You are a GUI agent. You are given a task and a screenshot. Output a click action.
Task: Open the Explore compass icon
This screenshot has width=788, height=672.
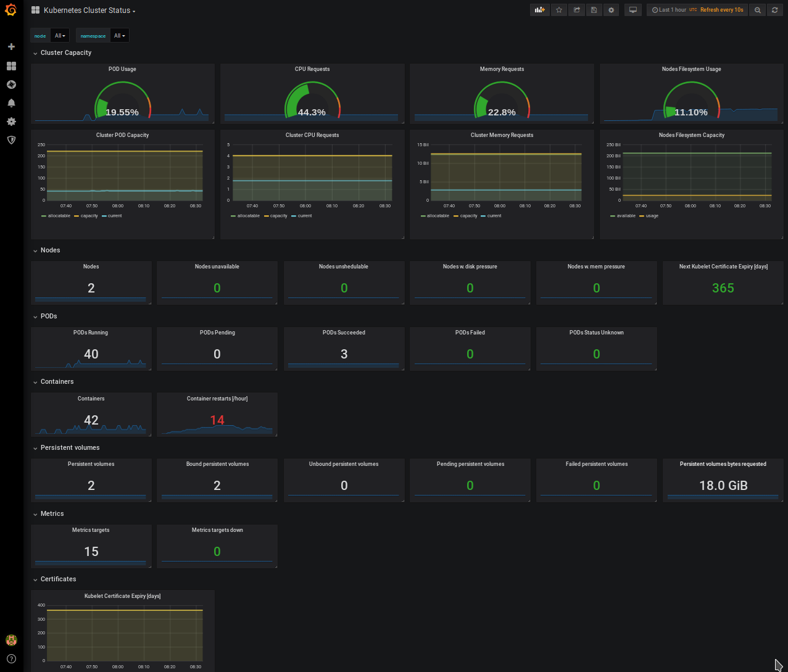pos(11,85)
